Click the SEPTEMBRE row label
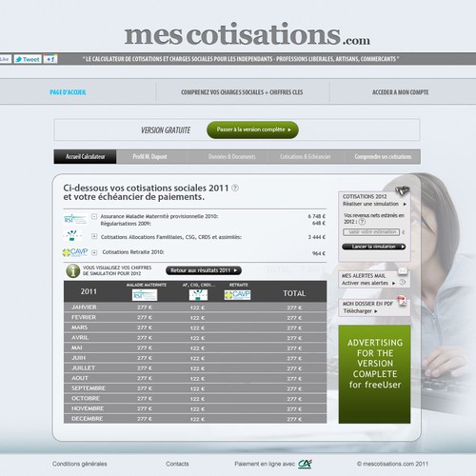 (x=89, y=388)
